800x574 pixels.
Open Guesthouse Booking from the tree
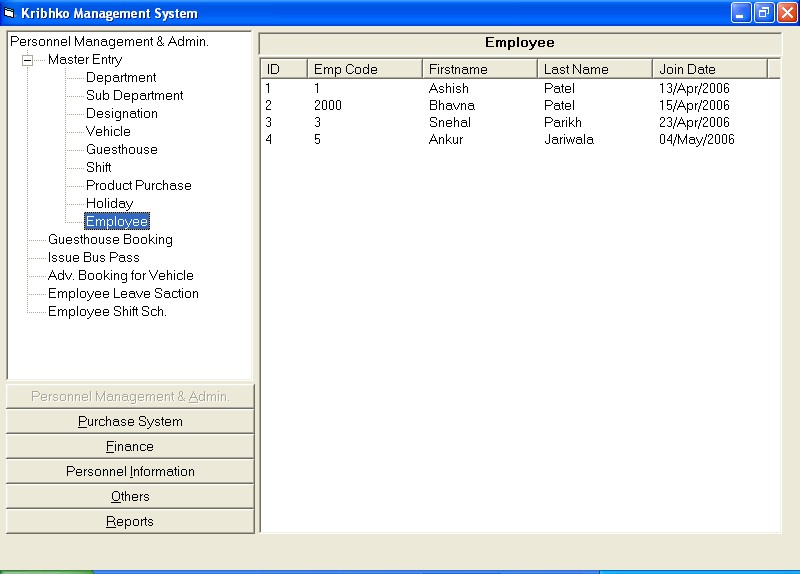coord(110,240)
